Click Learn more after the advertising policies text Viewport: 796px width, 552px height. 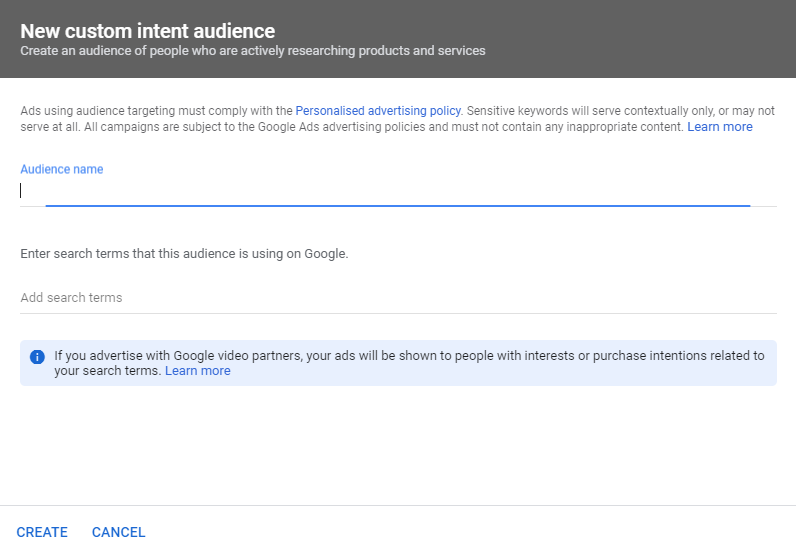[x=720, y=127]
